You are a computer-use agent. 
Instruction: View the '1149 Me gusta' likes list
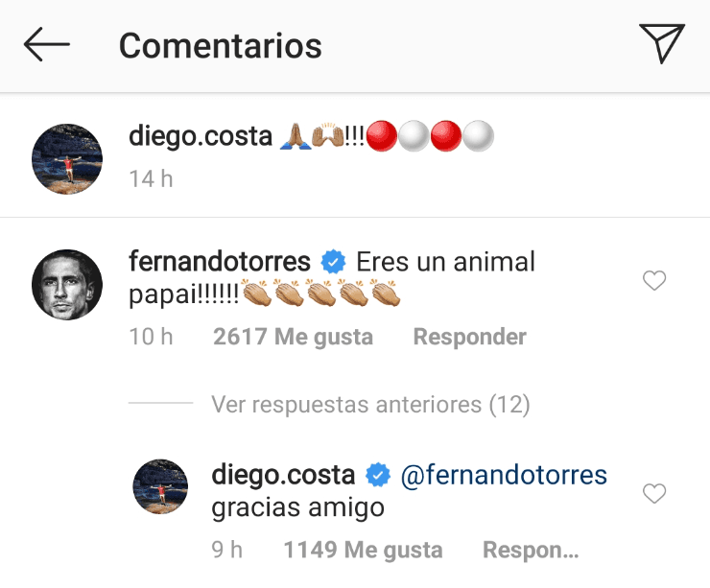(363, 551)
